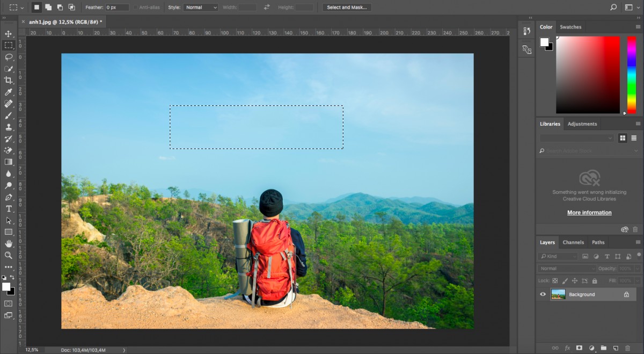Select the Brush tool
This screenshot has height=354, width=644.
(x=9, y=115)
